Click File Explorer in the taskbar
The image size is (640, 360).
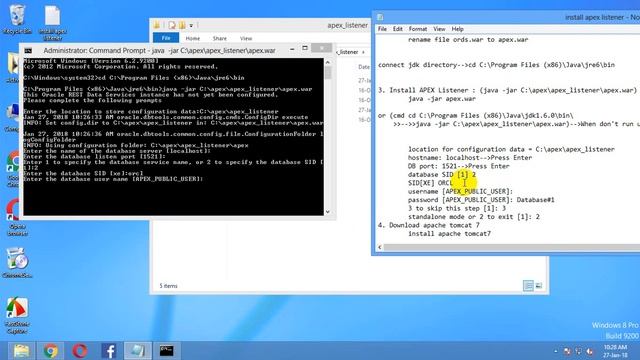(21, 351)
